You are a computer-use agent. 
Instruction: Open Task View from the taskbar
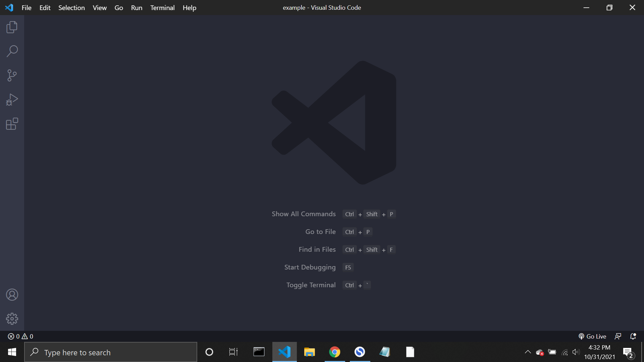point(233,352)
